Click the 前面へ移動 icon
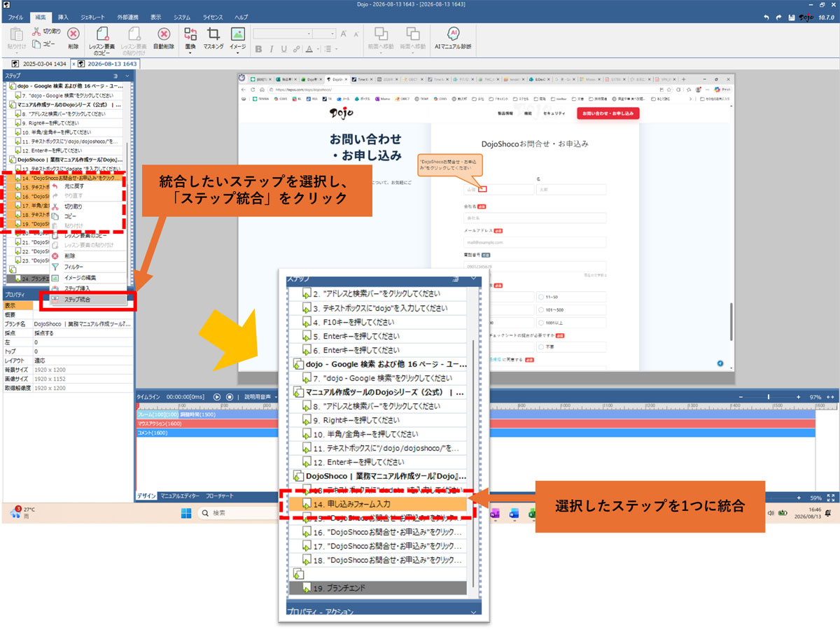The width and height of the screenshot is (840, 630). coord(381,34)
